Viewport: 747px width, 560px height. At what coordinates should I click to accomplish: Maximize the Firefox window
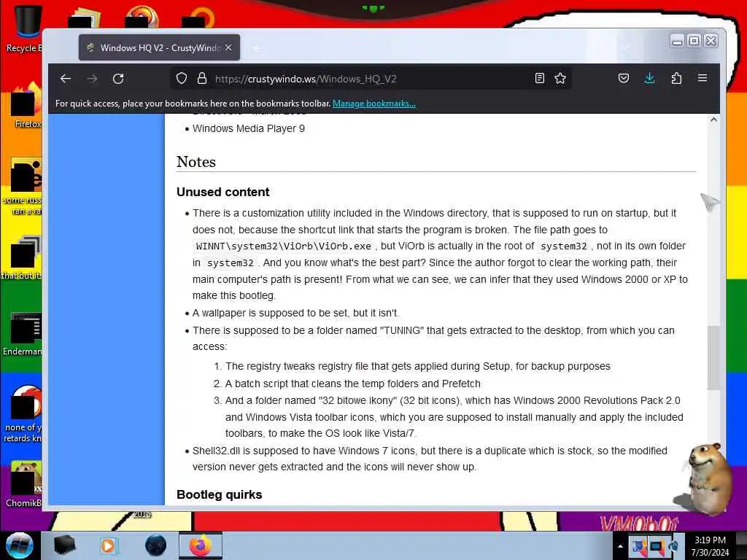coord(694,42)
